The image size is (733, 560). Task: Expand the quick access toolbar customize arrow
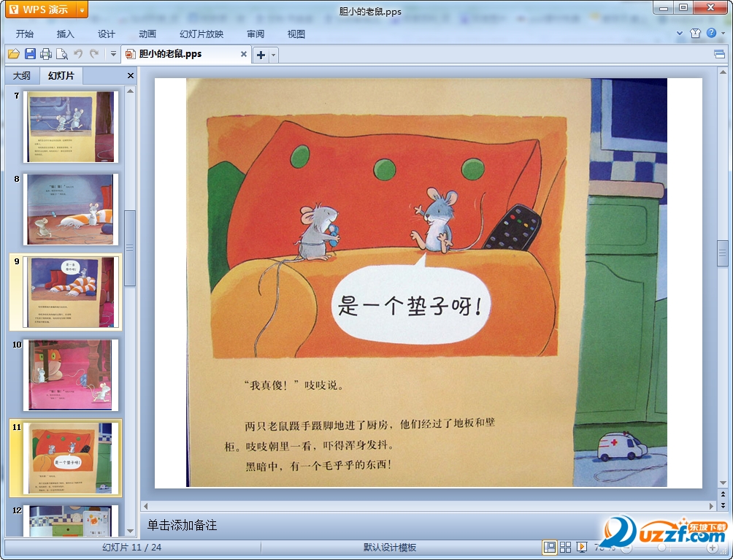point(113,54)
